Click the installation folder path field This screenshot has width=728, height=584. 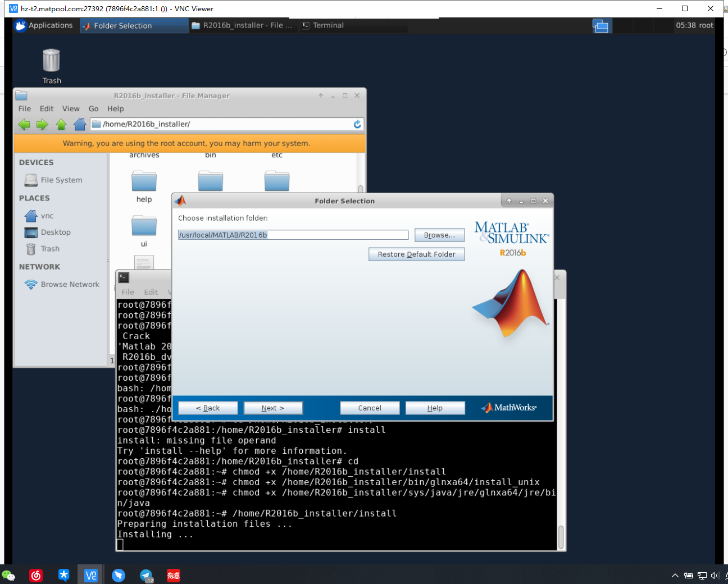tap(293, 235)
